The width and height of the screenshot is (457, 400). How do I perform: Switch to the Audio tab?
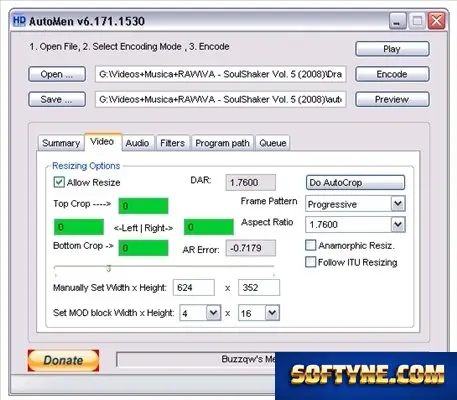point(137,143)
